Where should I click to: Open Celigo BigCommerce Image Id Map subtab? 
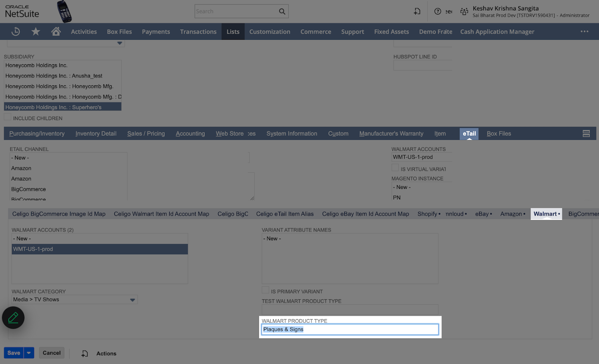tap(59, 214)
